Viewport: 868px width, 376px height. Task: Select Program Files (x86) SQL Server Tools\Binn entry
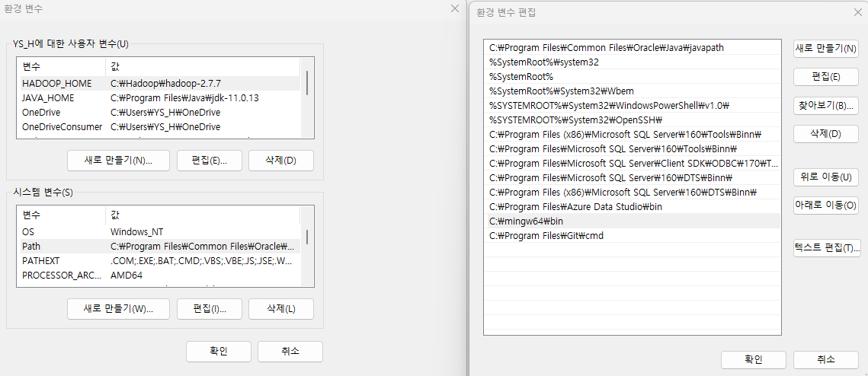(633, 135)
